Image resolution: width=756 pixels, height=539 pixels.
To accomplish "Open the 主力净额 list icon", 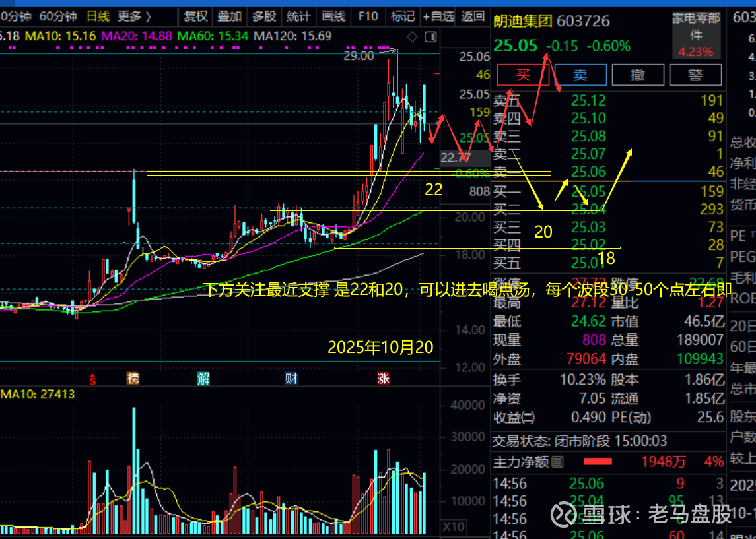I will tap(557, 462).
